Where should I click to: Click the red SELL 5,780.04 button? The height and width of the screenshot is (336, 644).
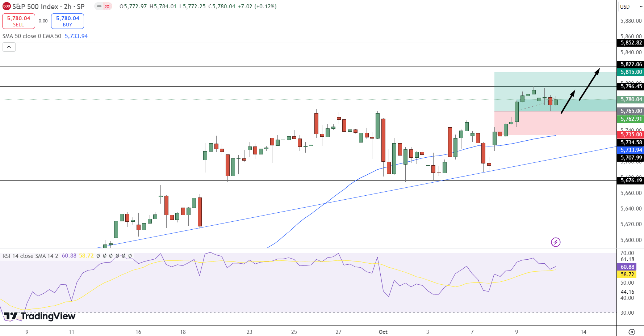tap(18, 21)
